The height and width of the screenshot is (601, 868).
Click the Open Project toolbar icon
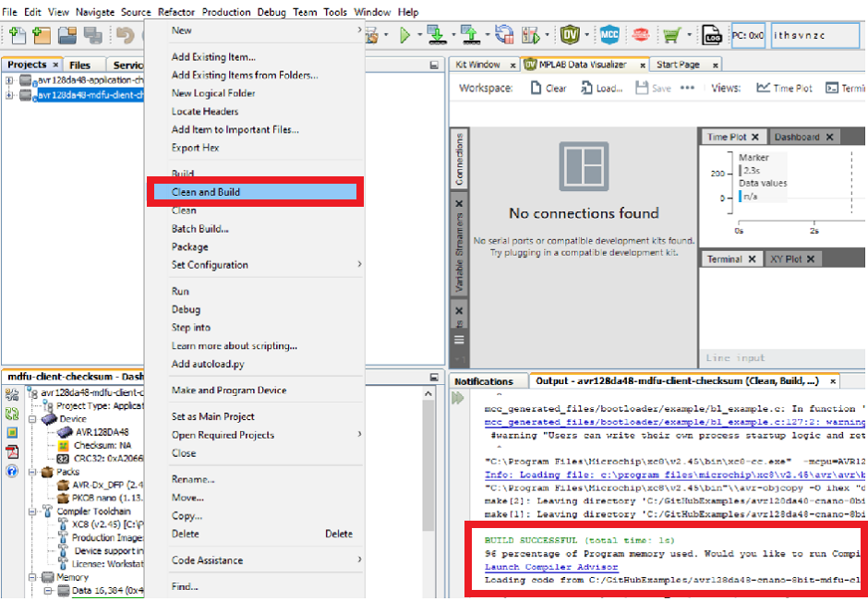(67, 35)
